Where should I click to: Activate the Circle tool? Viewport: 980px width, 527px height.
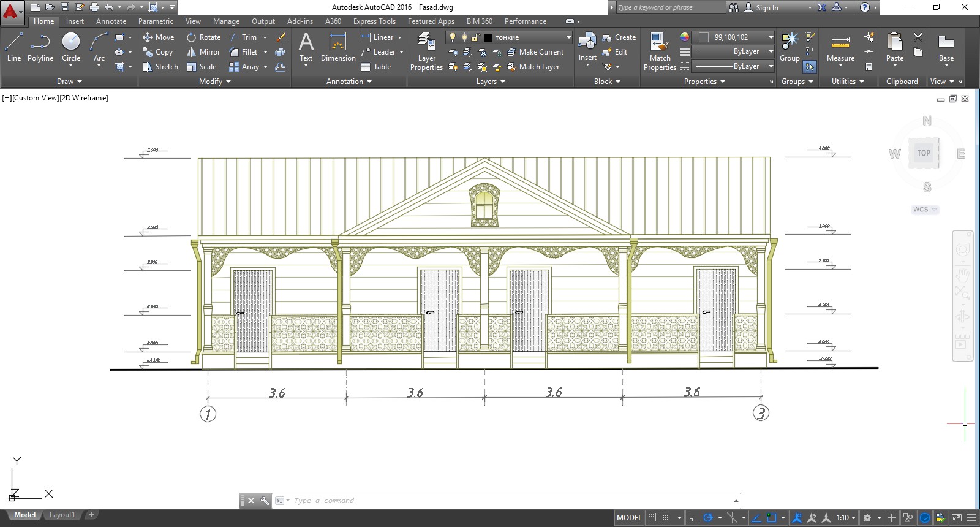point(71,47)
